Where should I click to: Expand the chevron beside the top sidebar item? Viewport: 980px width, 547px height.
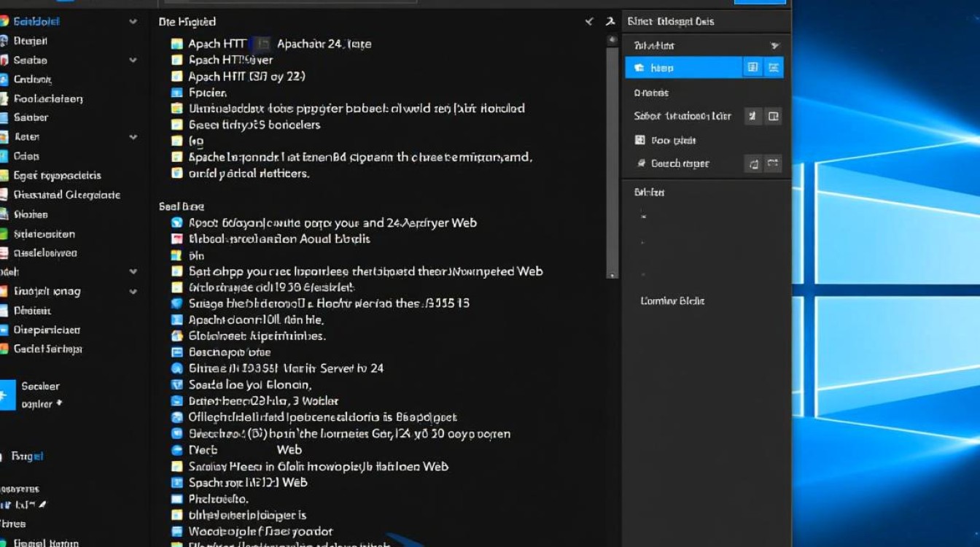click(x=133, y=22)
